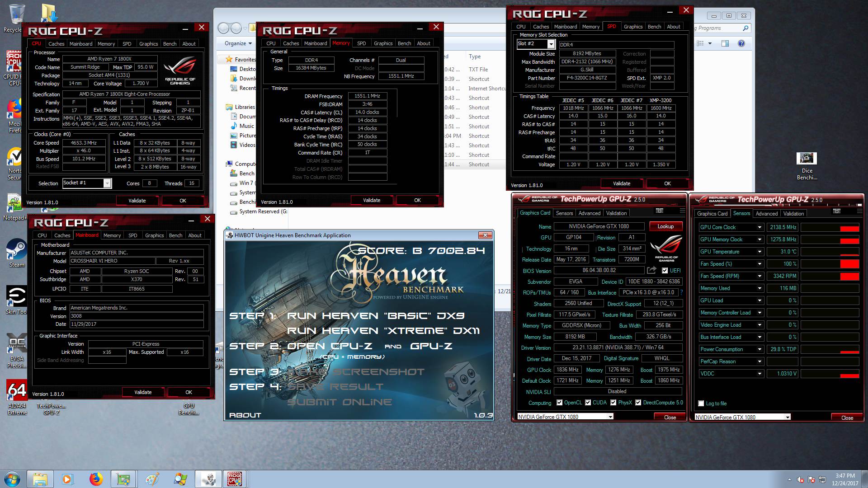Expand the Fan Speed (RPM) sensor dropdown
868x488 pixels.
[x=759, y=276]
